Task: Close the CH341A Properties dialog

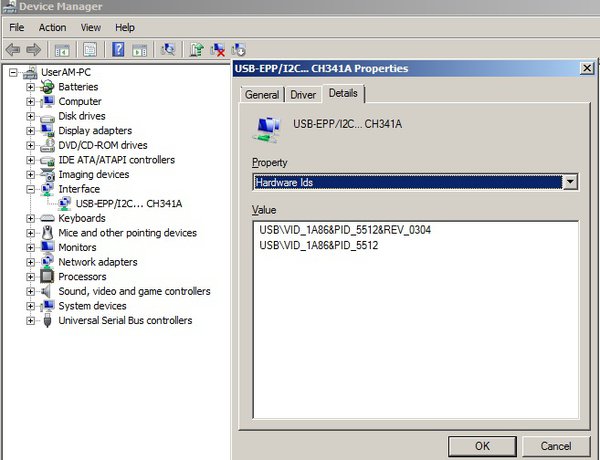Action: click(587, 69)
